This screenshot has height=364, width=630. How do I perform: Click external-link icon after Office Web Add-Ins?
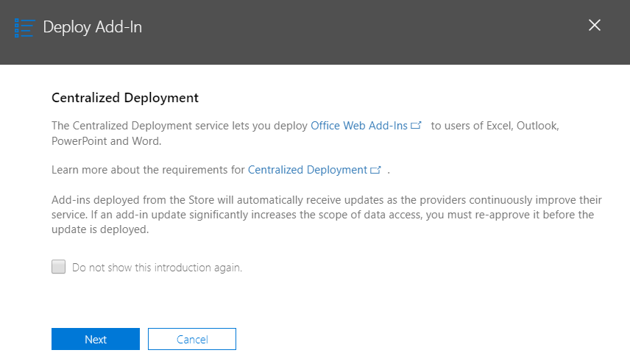[x=416, y=125]
